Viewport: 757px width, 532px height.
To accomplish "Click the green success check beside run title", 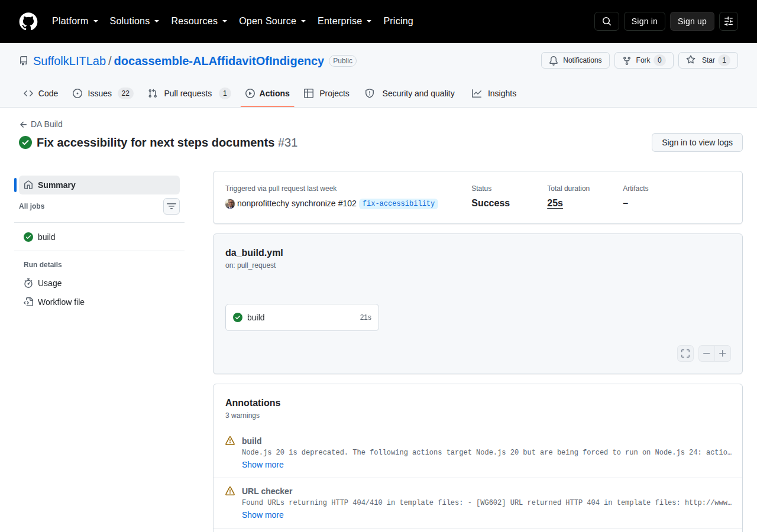I will pyautogui.click(x=25, y=142).
